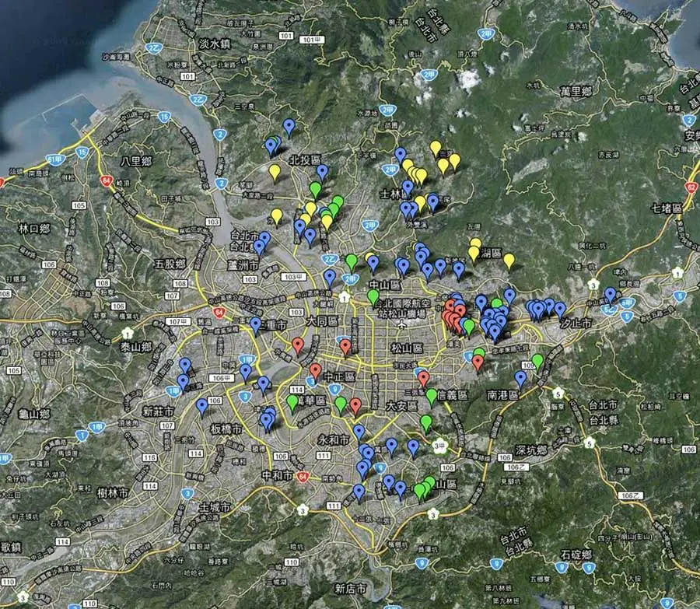
Task: Click the 泰山鄉 label
Action: coord(136,346)
